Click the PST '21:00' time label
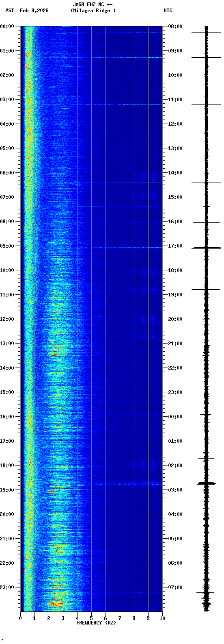Viewport: 224px width, 644px height. (x=7, y=539)
